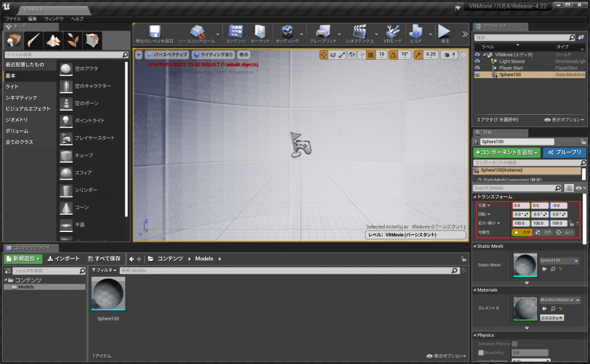590x364 pixels.
Task: Open the ライティングあり view mode button
Action: [213, 55]
